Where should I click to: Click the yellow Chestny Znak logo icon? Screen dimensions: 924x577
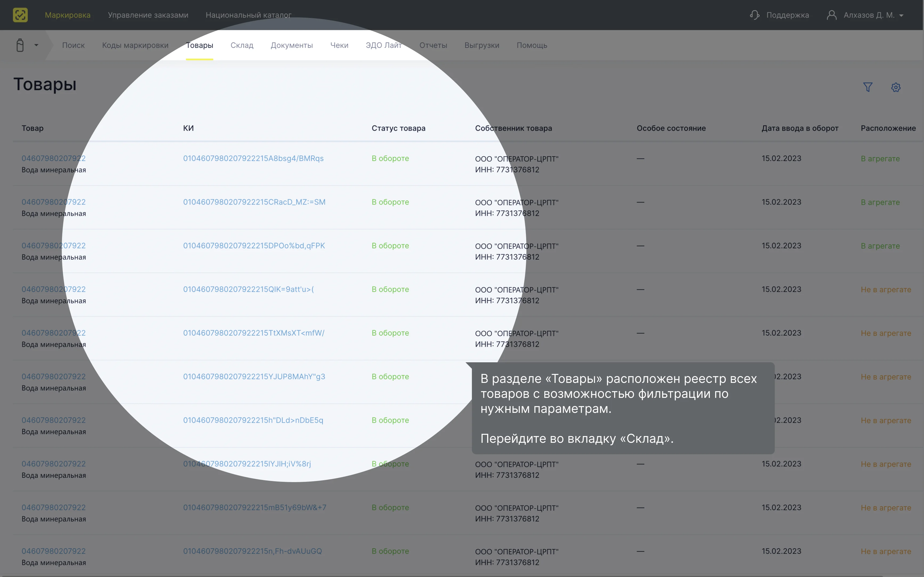(x=20, y=15)
